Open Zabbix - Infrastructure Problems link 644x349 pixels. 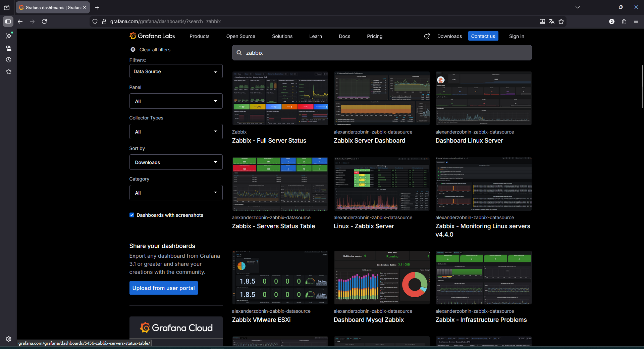pyautogui.click(x=481, y=320)
